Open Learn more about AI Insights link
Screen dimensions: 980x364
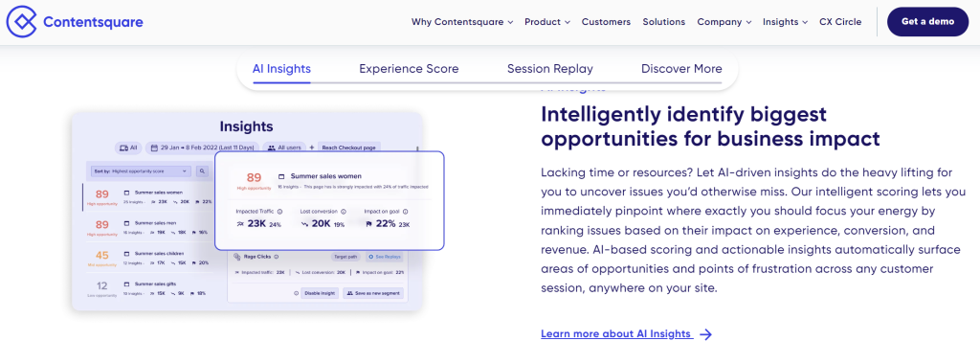click(617, 334)
